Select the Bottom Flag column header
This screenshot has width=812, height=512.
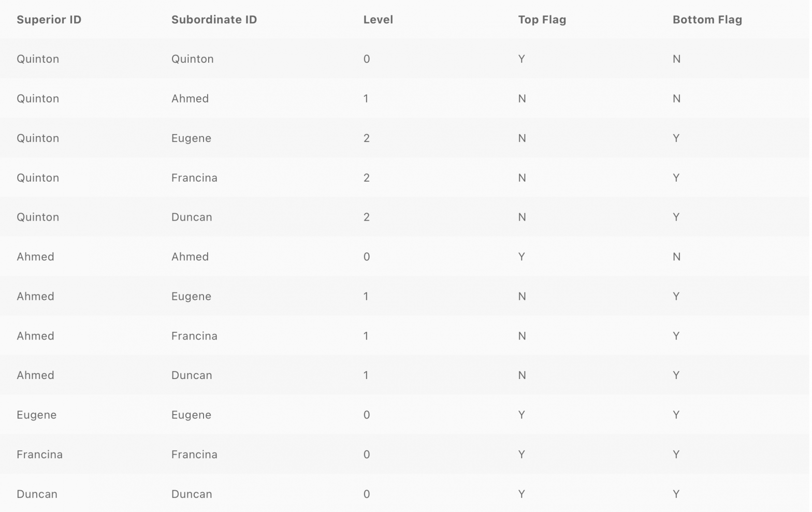click(x=707, y=20)
